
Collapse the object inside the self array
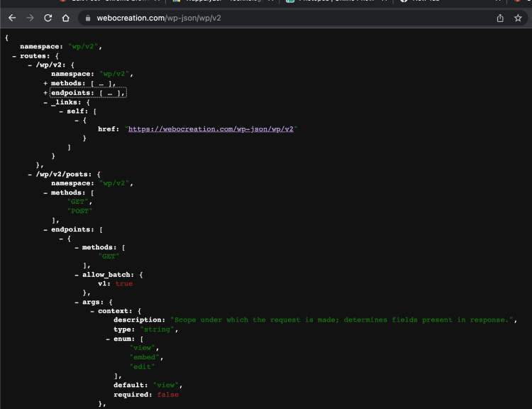coord(77,120)
